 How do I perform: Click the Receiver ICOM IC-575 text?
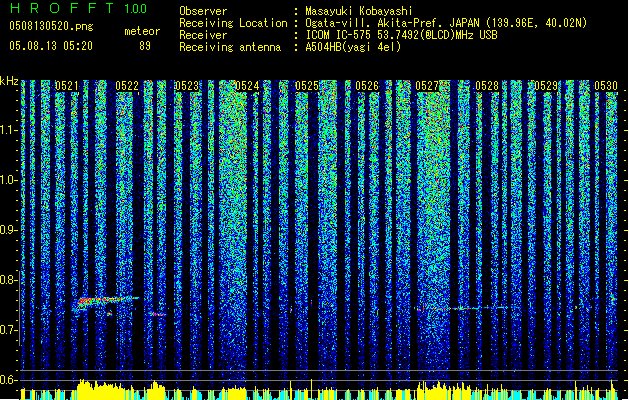[401, 35]
